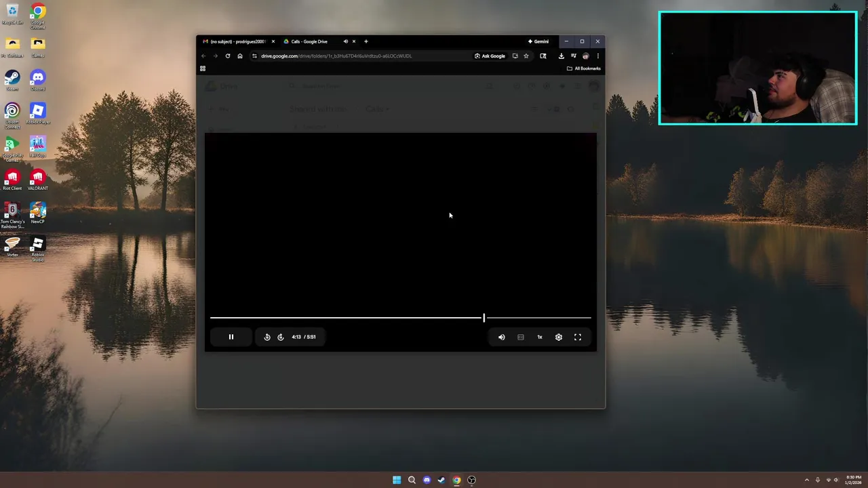Open a new Chrome tab
Image resolution: width=868 pixels, height=488 pixels.
(x=366, y=41)
